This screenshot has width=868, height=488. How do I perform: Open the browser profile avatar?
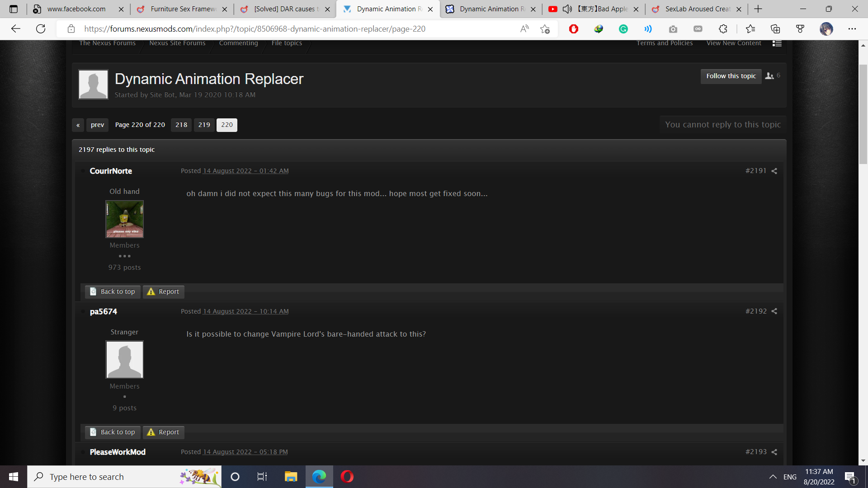[x=826, y=29]
